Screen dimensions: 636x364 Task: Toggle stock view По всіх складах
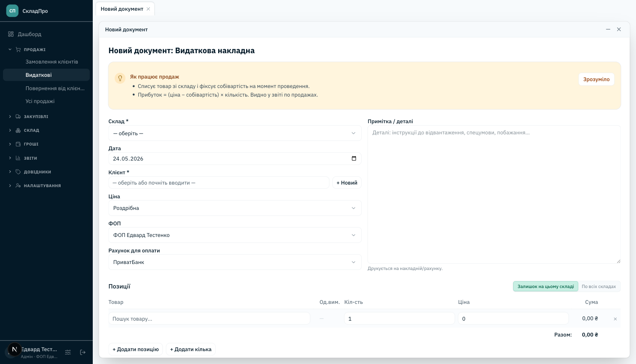click(x=599, y=286)
